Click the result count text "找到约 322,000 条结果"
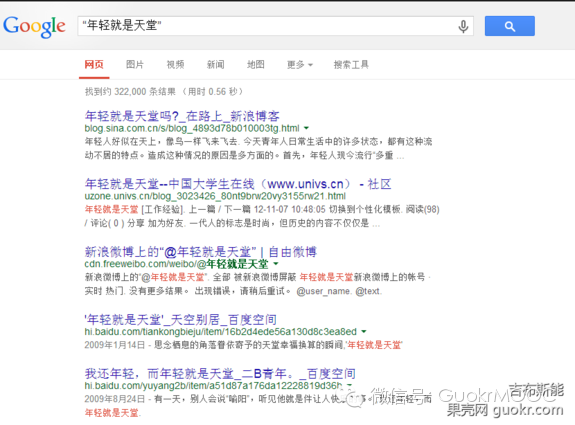This screenshot has height=425, width=575. (130, 91)
